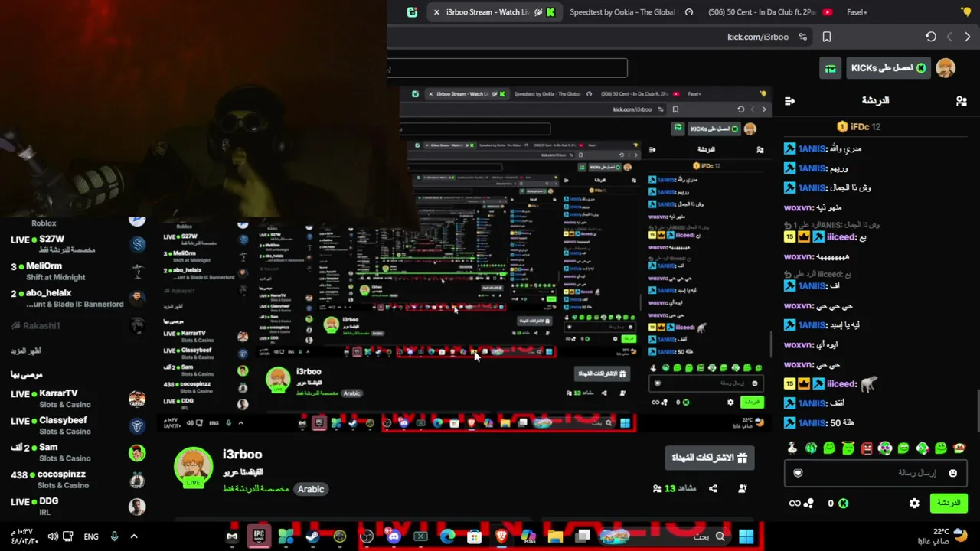The width and height of the screenshot is (980, 551).
Task: Click the gift subscriptions button
Action: (x=710, y=458)
